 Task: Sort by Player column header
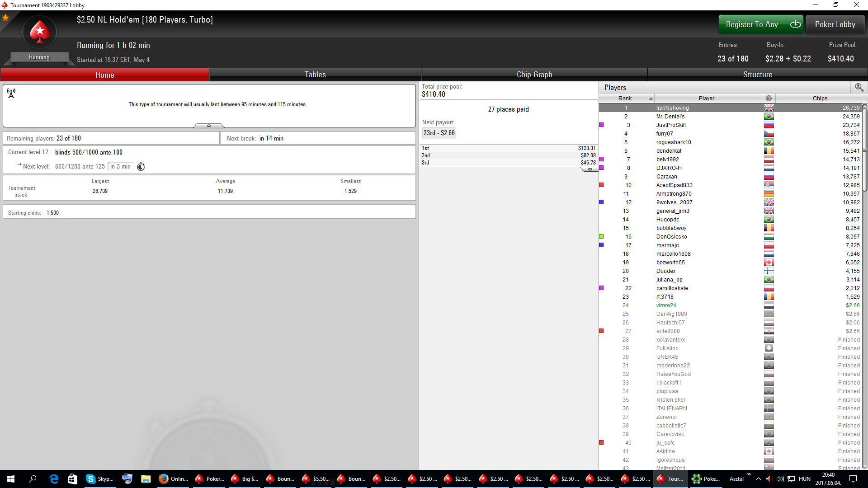(x=708, y=99)
